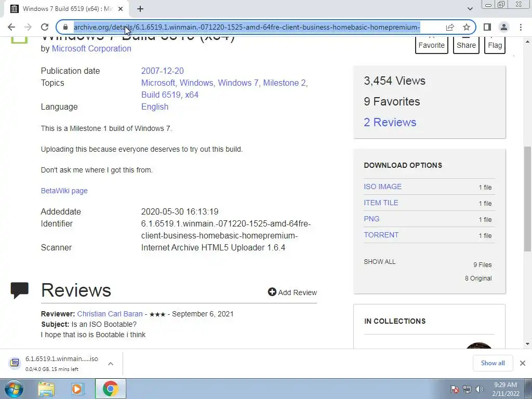Flag this archive item
Viewport: 532px width, 399px height.
pos(495,45)
